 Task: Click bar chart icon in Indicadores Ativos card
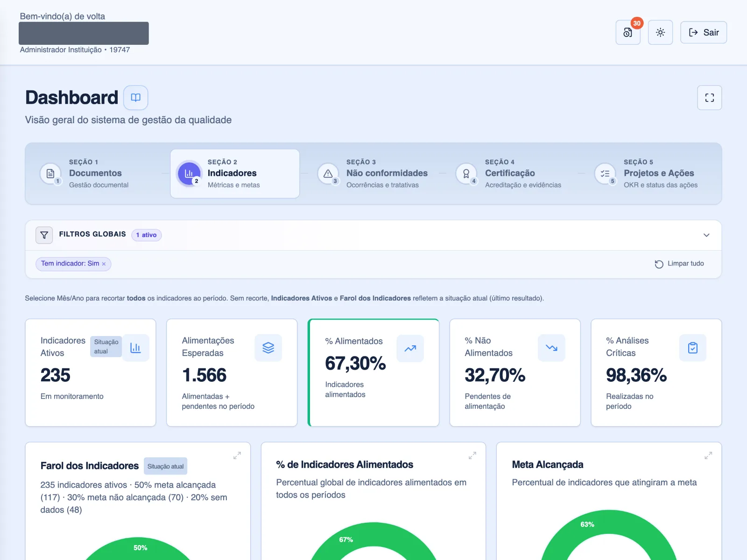[x=135, y=348]
